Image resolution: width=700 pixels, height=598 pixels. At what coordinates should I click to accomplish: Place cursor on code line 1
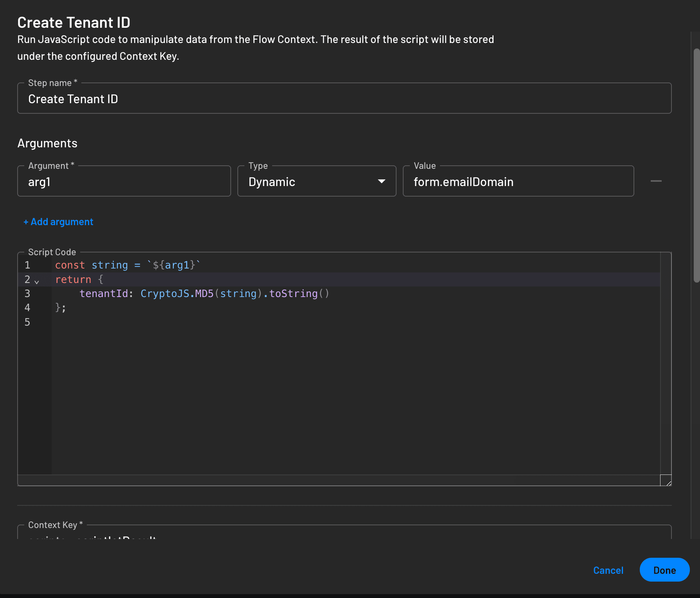pos(356,265)
